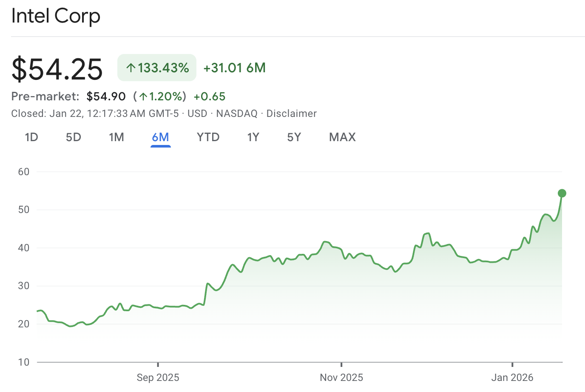
Task: Select the 5D time range
Action: (x=73, y=137)
